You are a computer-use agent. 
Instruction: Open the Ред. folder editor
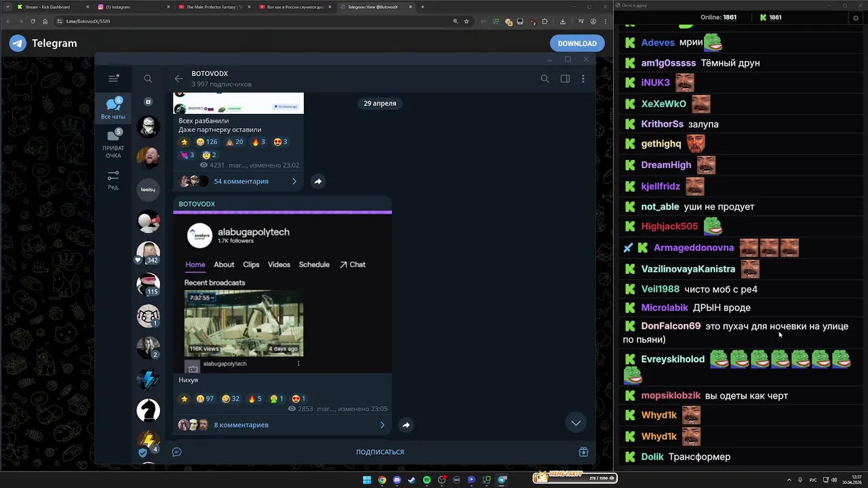point(113,180)
